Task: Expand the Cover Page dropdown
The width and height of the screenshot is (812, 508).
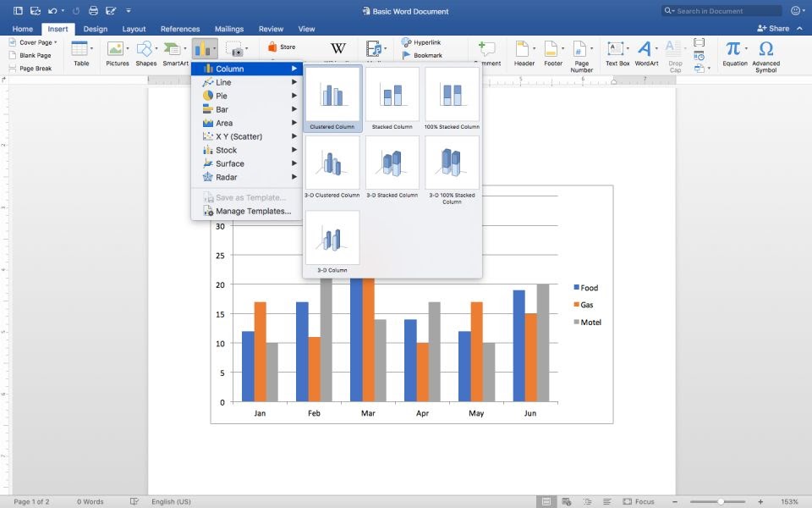Action: point(56,42)
